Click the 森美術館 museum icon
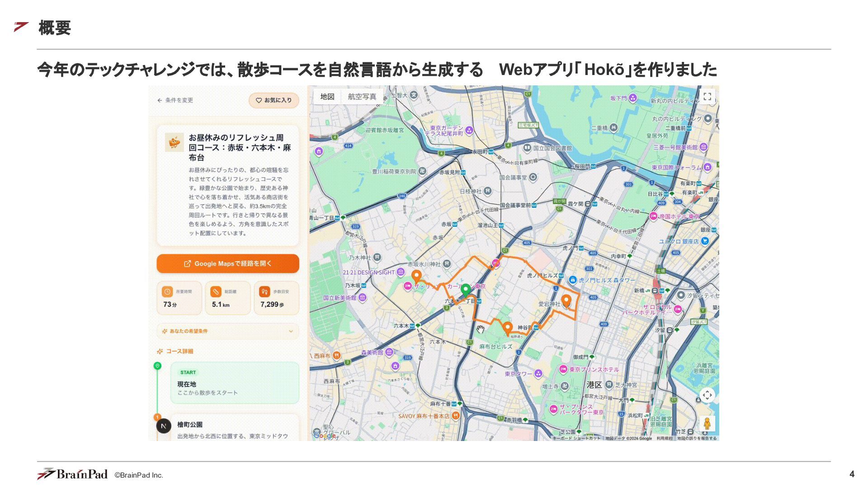The image size is (868, 488). [389, 352]
